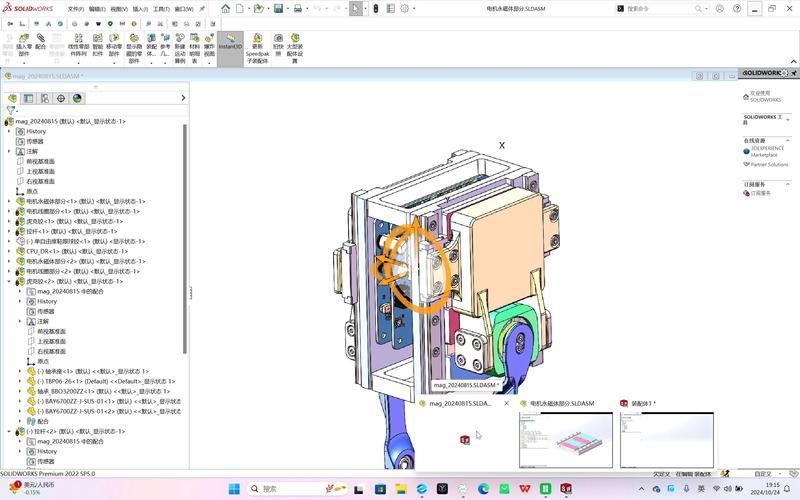Open the DisplayManager tab with color sphere
This screenshot has width=800, height=500.
click(x=77, y=98)
